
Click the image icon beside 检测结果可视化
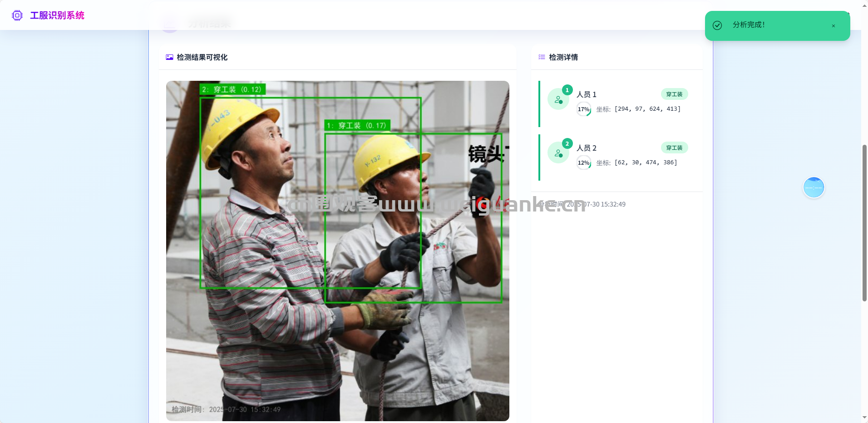pyautogui.click(x=169, y=57)
